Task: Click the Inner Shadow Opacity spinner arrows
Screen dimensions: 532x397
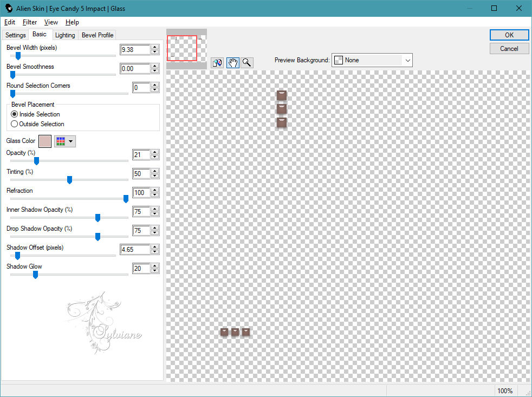Action: point(155,212)
